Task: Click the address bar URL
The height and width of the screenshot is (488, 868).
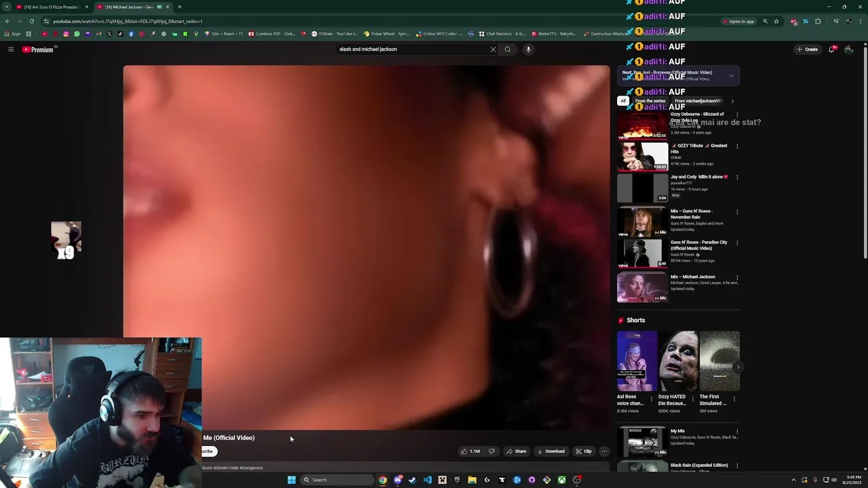Action: (127, 21)
